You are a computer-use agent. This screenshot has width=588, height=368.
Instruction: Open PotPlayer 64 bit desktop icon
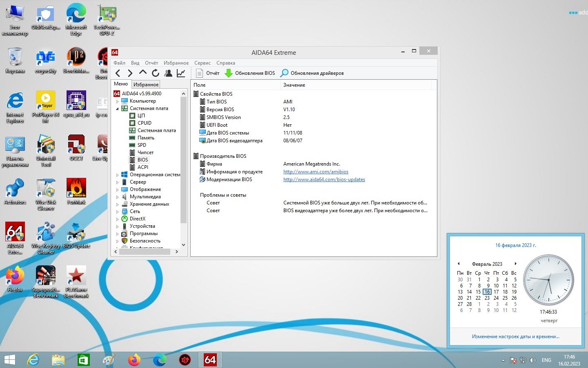[x=46, y=107]
